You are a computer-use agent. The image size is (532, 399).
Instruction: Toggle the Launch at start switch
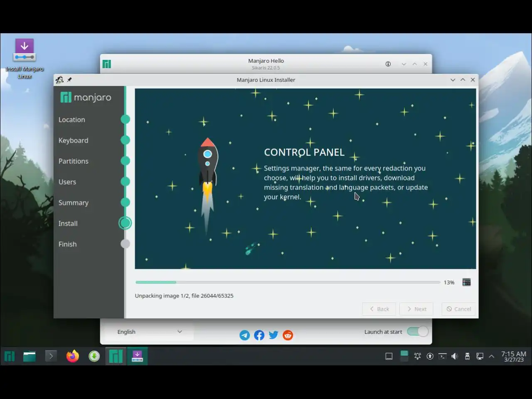coord(417,332)
